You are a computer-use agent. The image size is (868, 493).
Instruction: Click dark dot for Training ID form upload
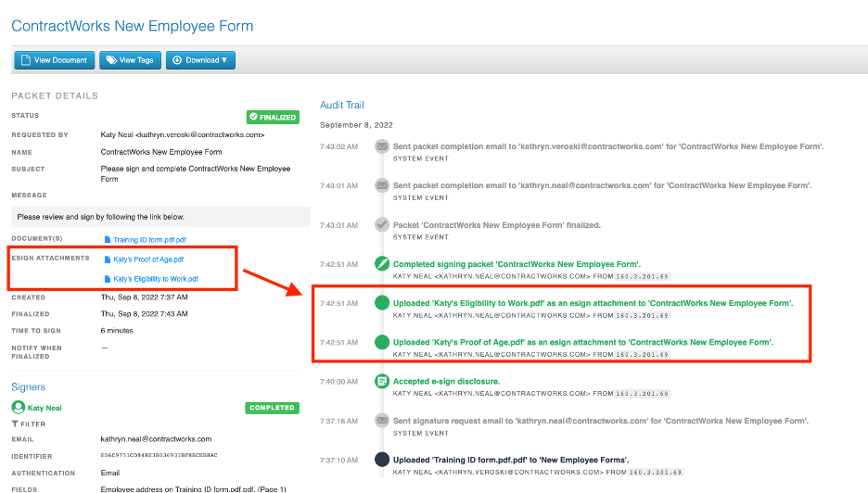(x=382, y=460)
